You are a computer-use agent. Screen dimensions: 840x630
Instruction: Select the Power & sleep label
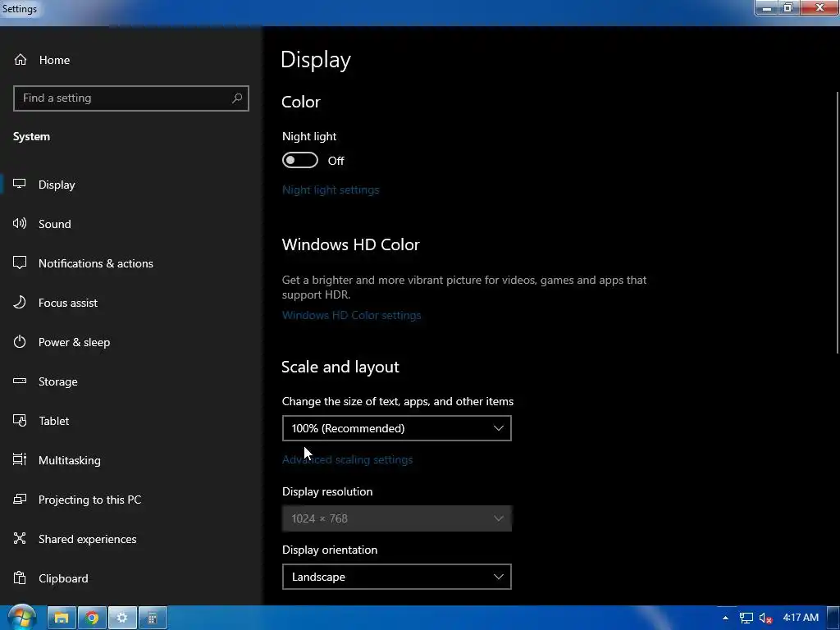pyautogui.click(x=75, y=342)
